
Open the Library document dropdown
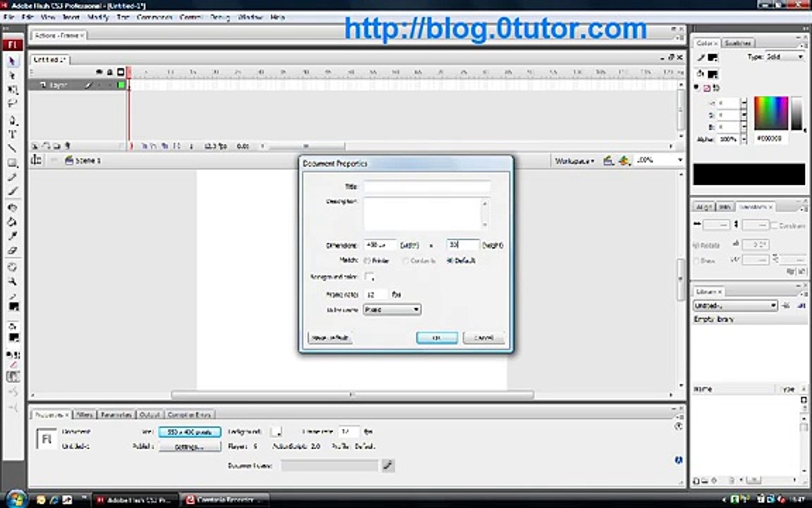point(735,306)
